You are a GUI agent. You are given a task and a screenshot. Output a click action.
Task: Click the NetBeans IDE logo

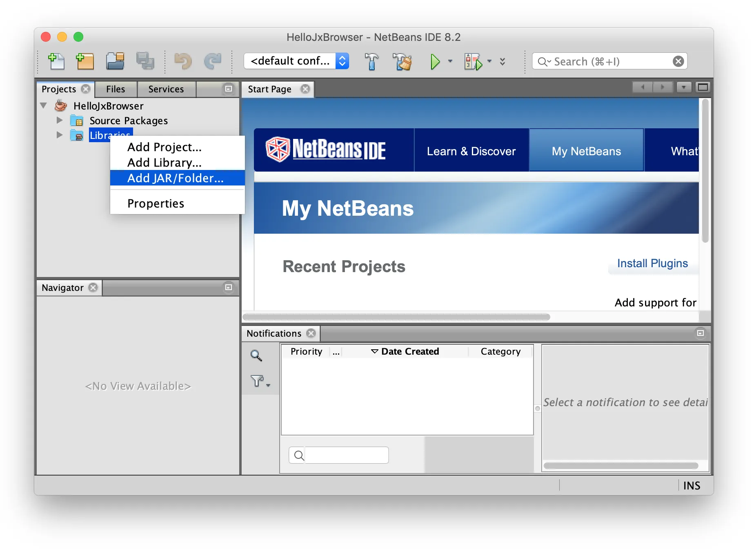326,150
